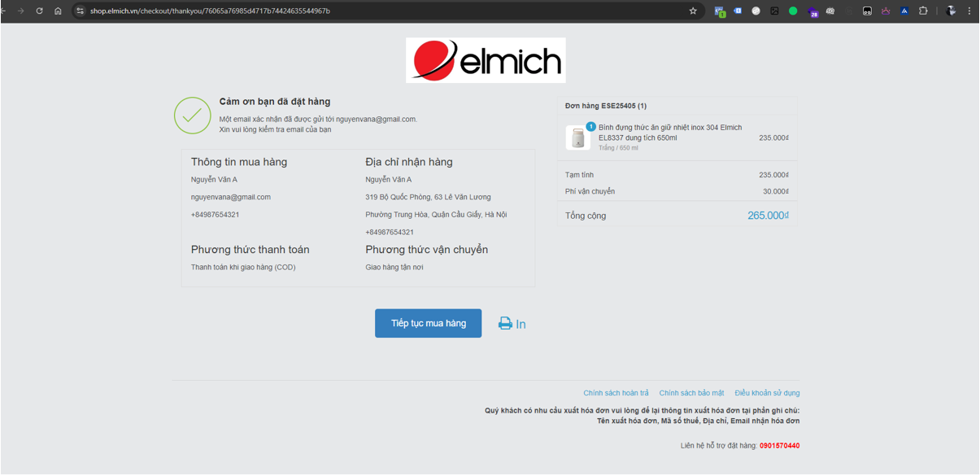Image resolution: width=980 pixels, height=476 pixels.
Task: Click the browser back arrow
Action: tap(3, 11)
